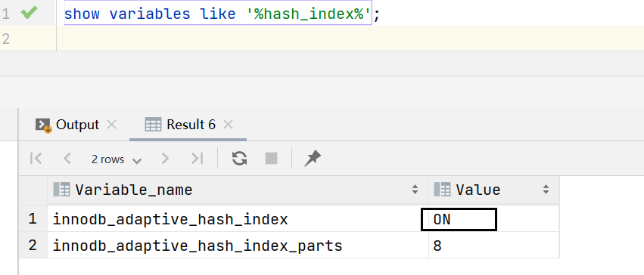Viewport: 644px width, 275px height.
Task: Select the value cell 8
Action: pos(493,246)
